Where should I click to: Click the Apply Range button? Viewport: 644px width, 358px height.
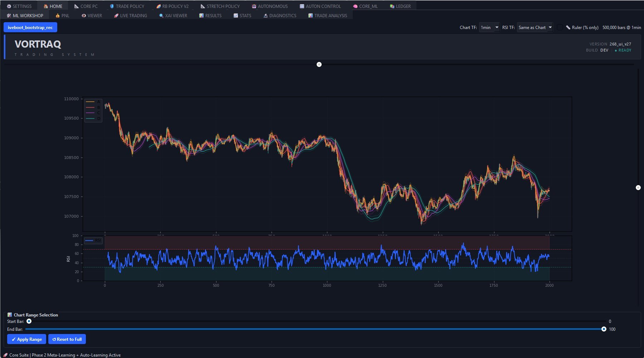(x=27, y=339)
